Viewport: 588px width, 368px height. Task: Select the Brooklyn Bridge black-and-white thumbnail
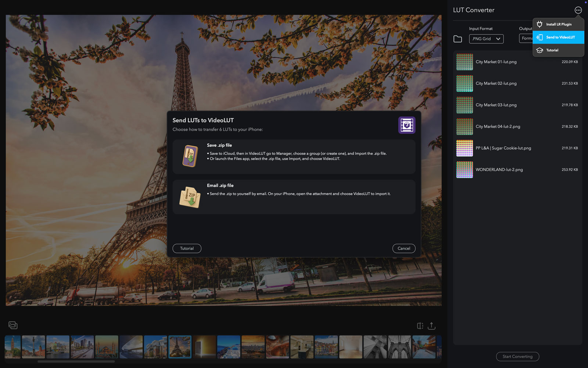pos(399,347)
